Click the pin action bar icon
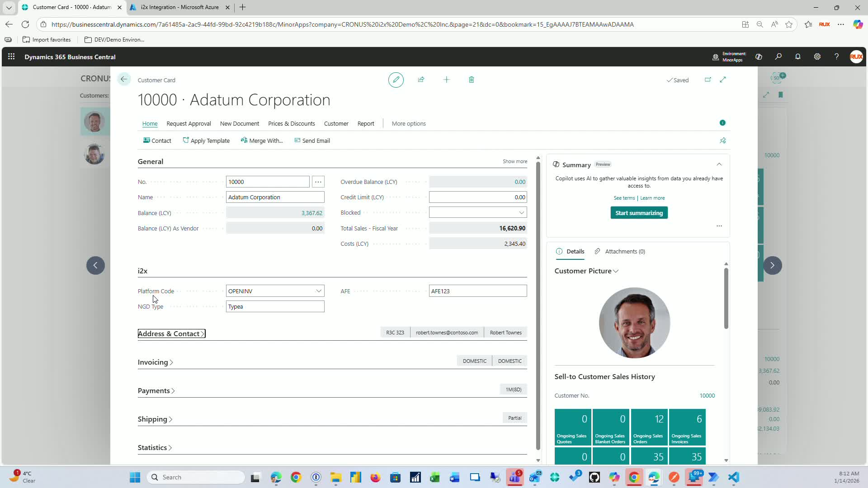Viewport: 868px width, 488px height. click(x=722, y=141)
